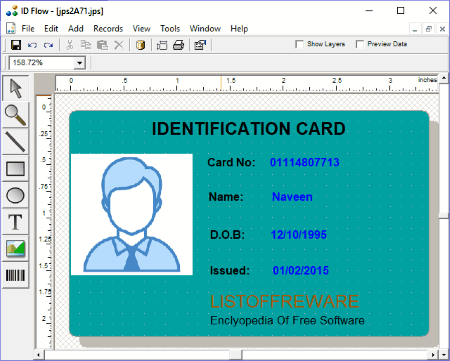450x361 pixels.
Task: Restore the inner document window
Action: (429, 29)
